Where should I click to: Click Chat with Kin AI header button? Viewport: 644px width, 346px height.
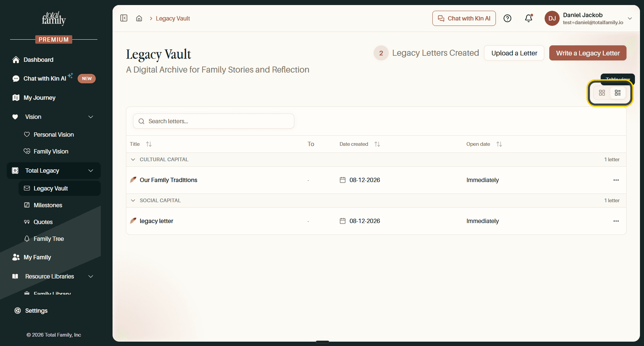click(464, 18)
